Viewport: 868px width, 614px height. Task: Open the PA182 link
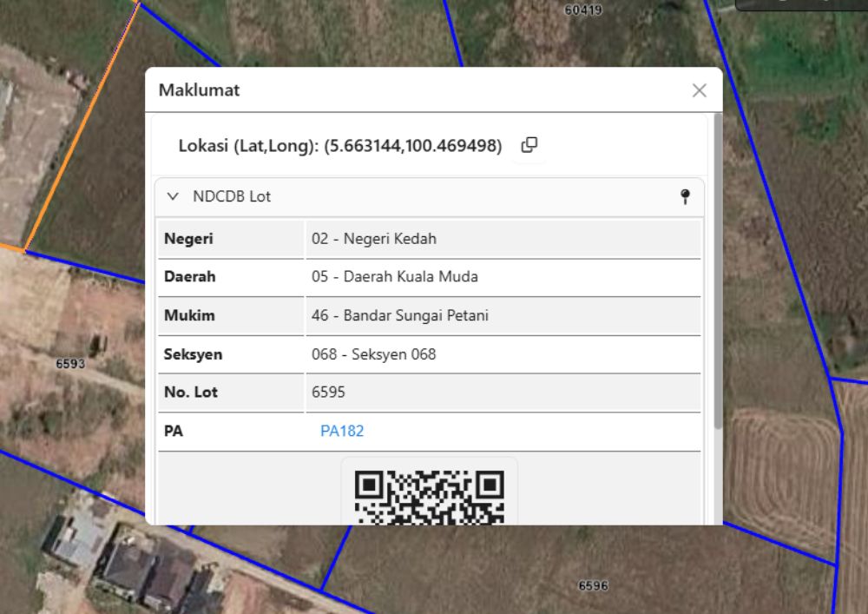pyautogui.click(x=342, y=431)
